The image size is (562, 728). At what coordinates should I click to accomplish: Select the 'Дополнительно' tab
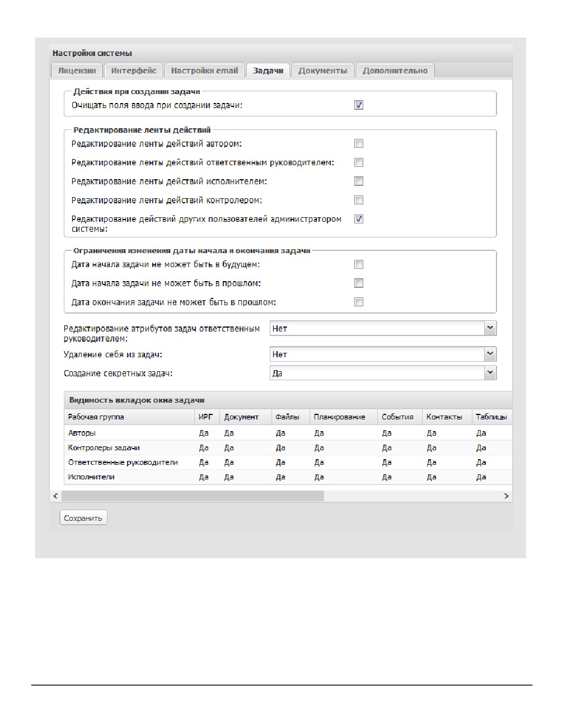click(395, 71)
